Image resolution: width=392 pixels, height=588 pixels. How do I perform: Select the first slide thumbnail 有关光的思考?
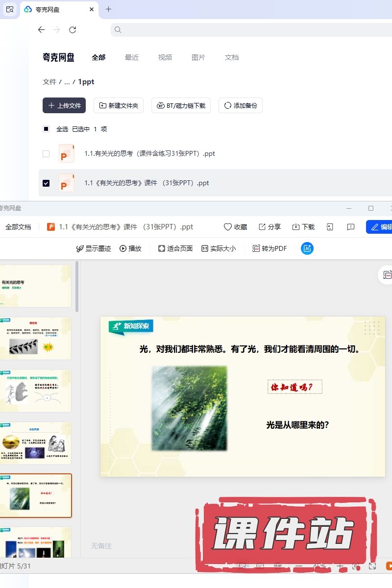(x=35, y=286)
